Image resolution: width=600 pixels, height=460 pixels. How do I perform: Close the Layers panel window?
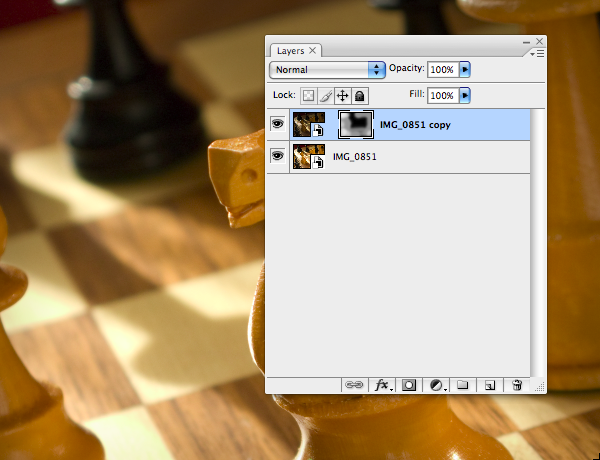click(x=540, y=41)
